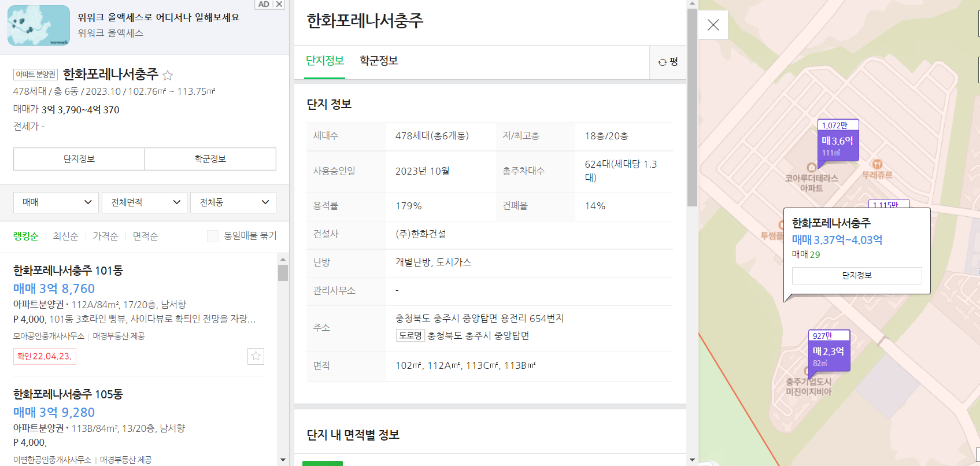The height and width of the screenshot is (466, 980).
Task: Click the 1,115만 map marker
Action: tap(889, 204)
